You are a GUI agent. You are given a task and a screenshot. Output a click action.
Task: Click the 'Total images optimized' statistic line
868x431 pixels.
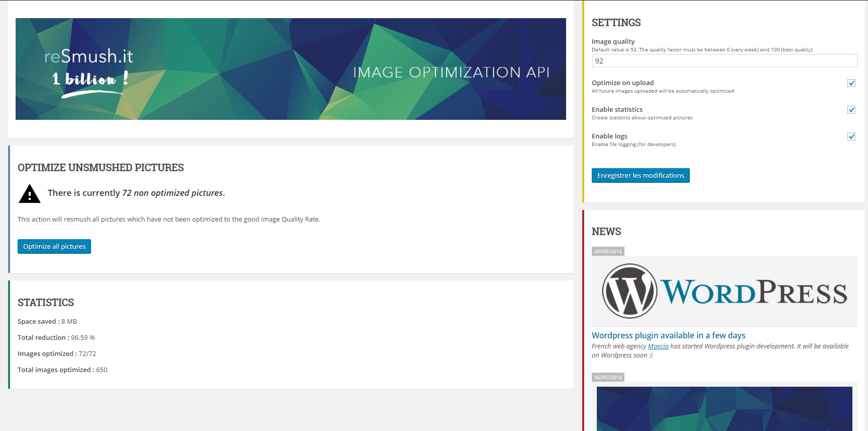[x=62, y=370]
